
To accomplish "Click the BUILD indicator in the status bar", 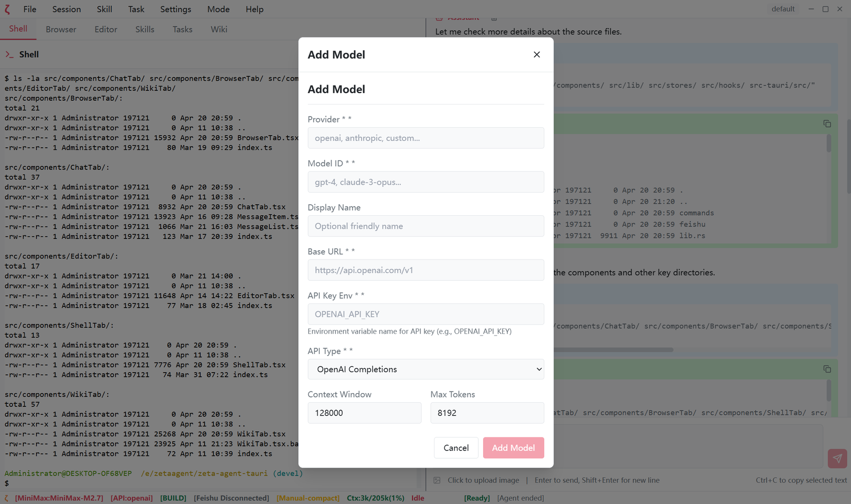I will pyautogui.click(x=173, y=498).
